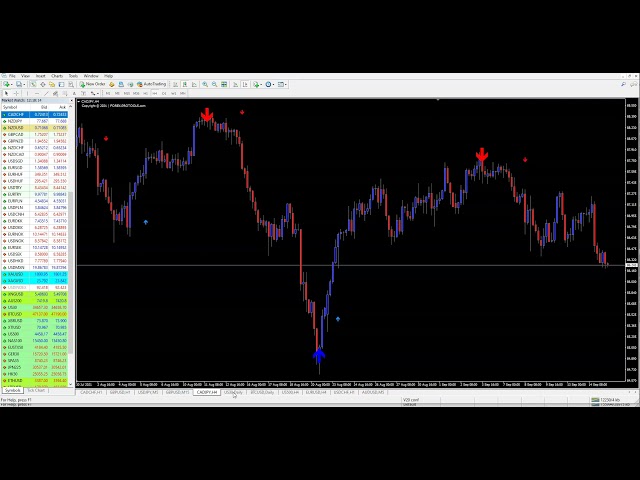Screen dimensions: 640x480
Task: Open new chart dropdown icon
Action: 6,84
